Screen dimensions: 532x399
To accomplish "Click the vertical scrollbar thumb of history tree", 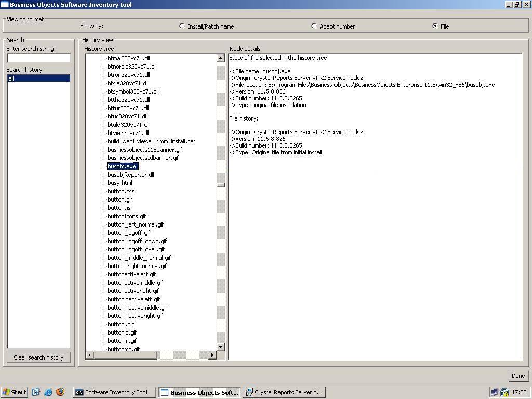I will click(220, 185).
